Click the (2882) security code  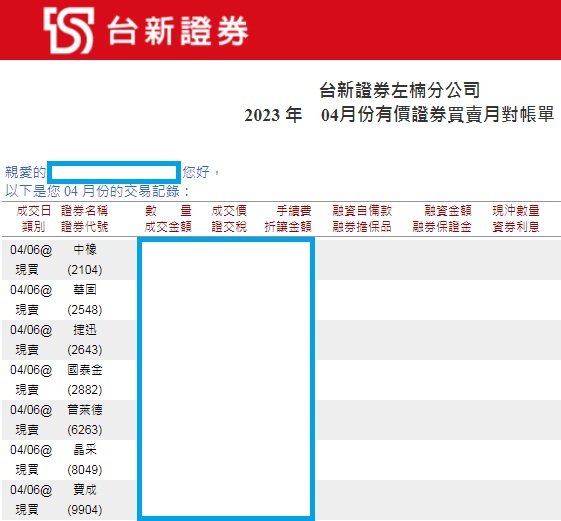[85, 390]
